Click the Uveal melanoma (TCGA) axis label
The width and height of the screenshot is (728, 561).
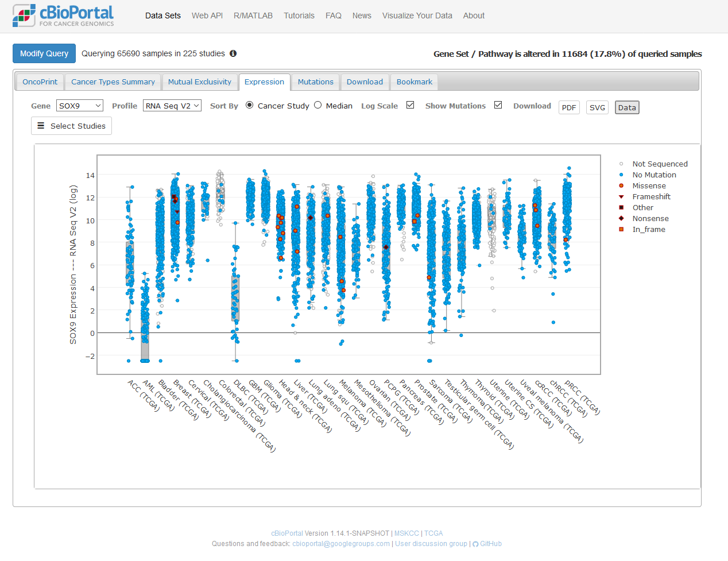coord(552,411)
